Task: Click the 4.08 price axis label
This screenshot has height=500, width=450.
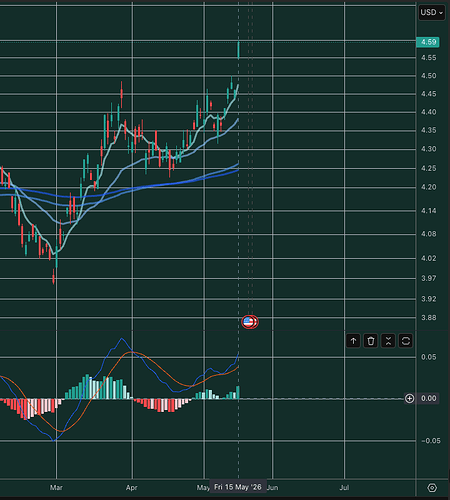Action: click(x=428, y=234)
